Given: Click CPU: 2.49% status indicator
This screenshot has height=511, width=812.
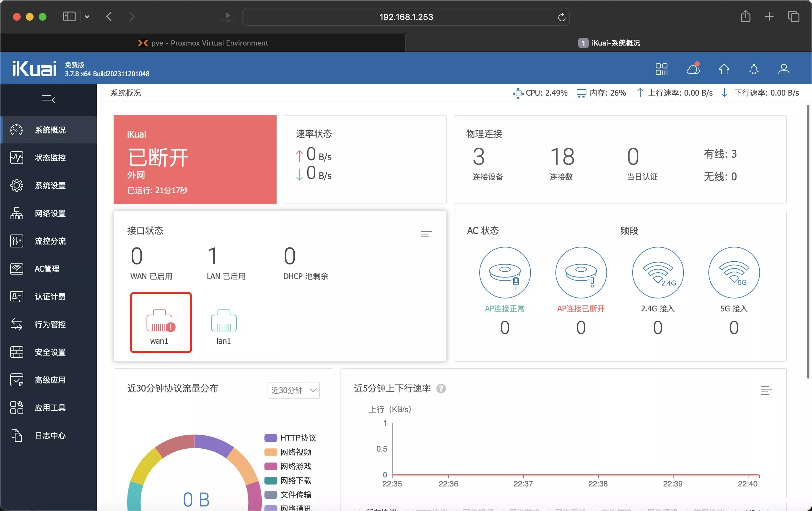Looking at the screenshot, I should coord(540,93).
